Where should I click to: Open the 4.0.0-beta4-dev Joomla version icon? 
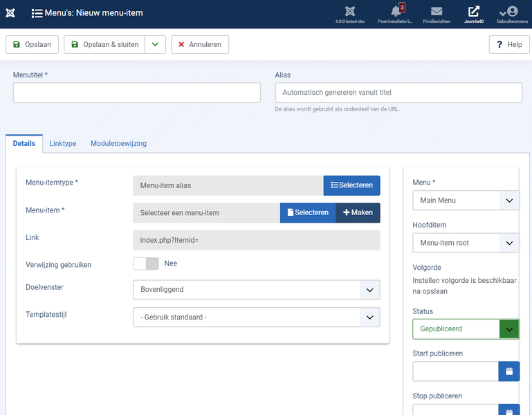point(350,11)
